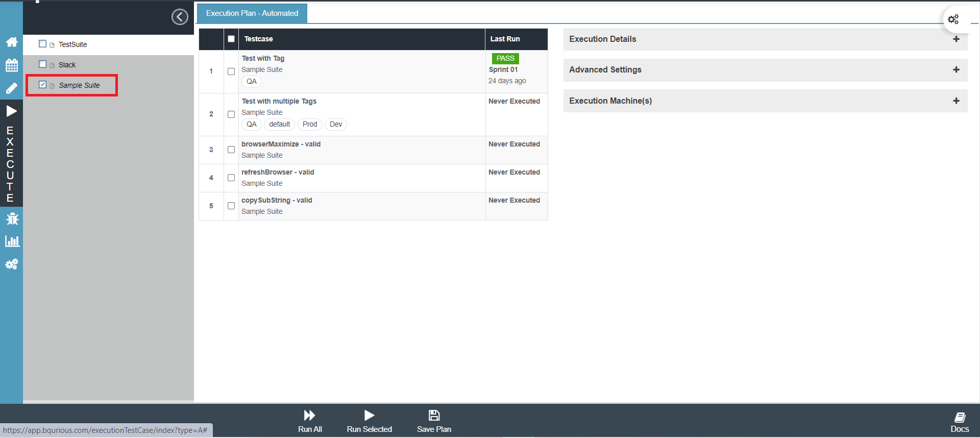The width and height of the screenshot is (980, 438).
Task: Click the TestSuite file icon
Action: click(x=52, y=45)
